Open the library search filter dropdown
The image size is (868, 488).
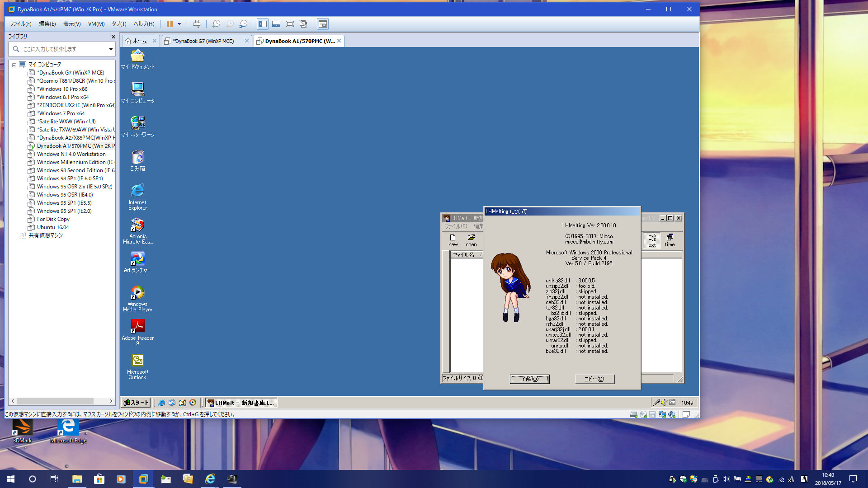(x=111, y=49)
